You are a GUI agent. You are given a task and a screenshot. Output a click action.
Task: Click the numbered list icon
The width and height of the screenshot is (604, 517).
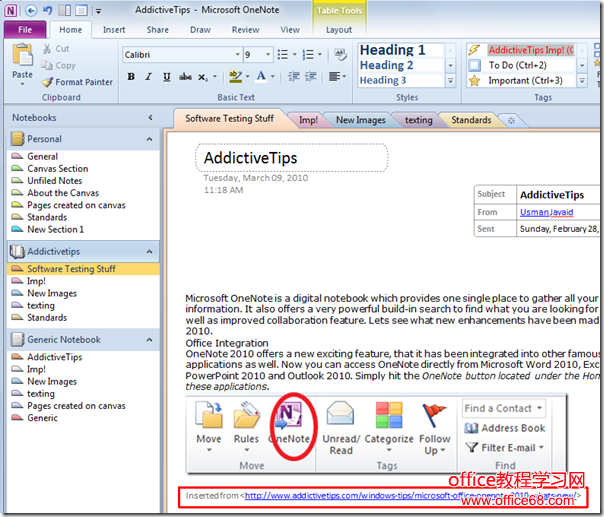tap(308, 55)
